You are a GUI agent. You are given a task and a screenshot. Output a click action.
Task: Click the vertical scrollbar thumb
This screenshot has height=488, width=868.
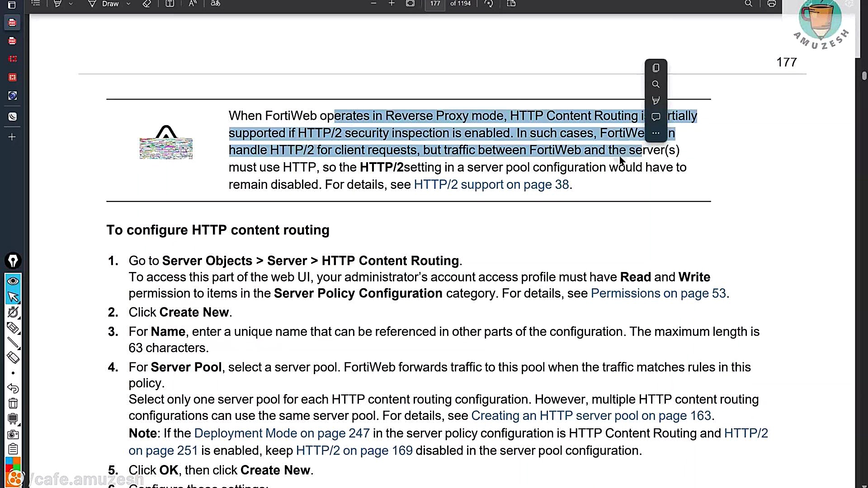[864, 76]
